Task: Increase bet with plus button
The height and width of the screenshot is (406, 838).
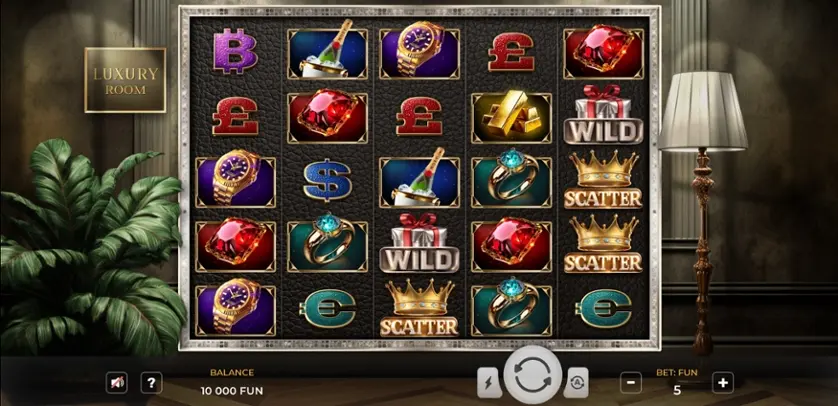Action: [723, 382]
